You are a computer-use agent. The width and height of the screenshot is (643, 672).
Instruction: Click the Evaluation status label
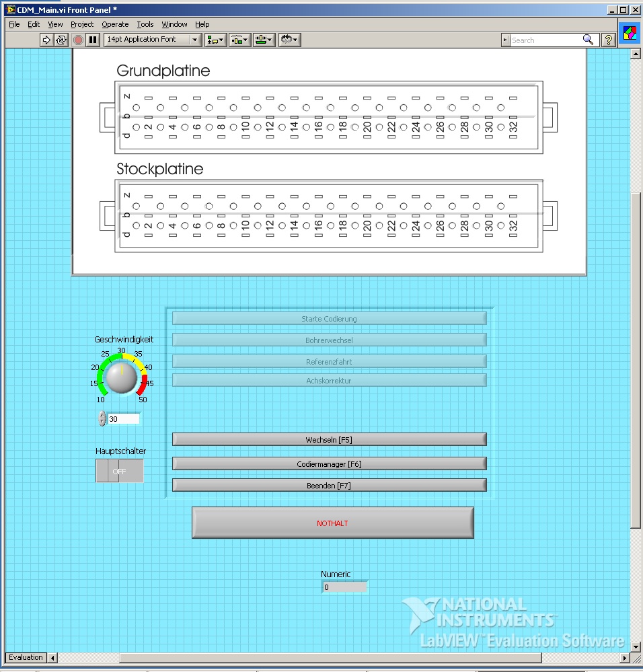coord(26,657)
